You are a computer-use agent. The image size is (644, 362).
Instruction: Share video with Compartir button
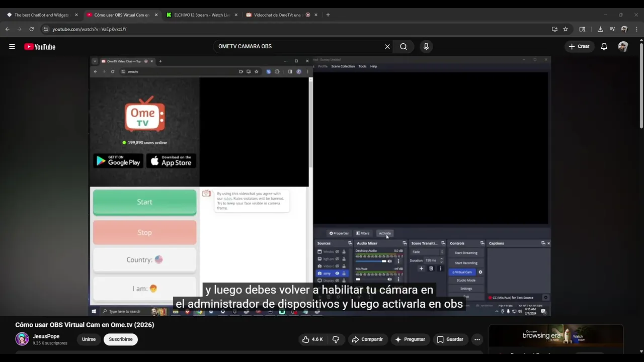pyautogui.click(x=367, y=339)
